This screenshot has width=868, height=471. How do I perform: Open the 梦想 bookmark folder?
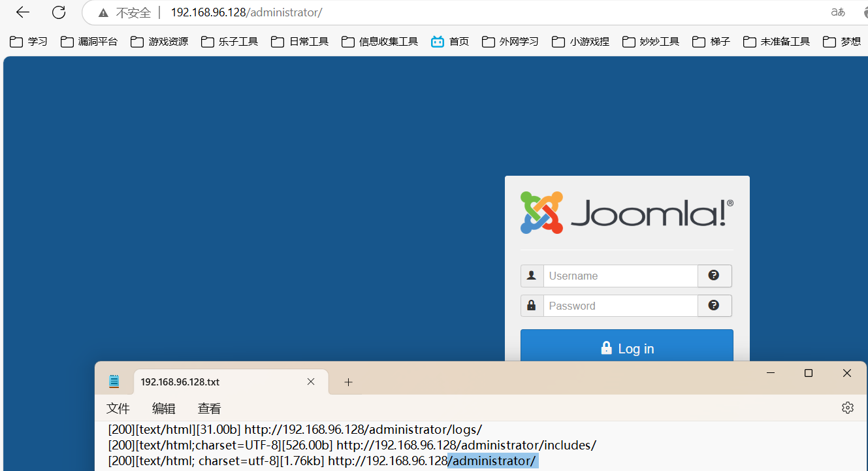pyautogui.click(x=842, y=42)
